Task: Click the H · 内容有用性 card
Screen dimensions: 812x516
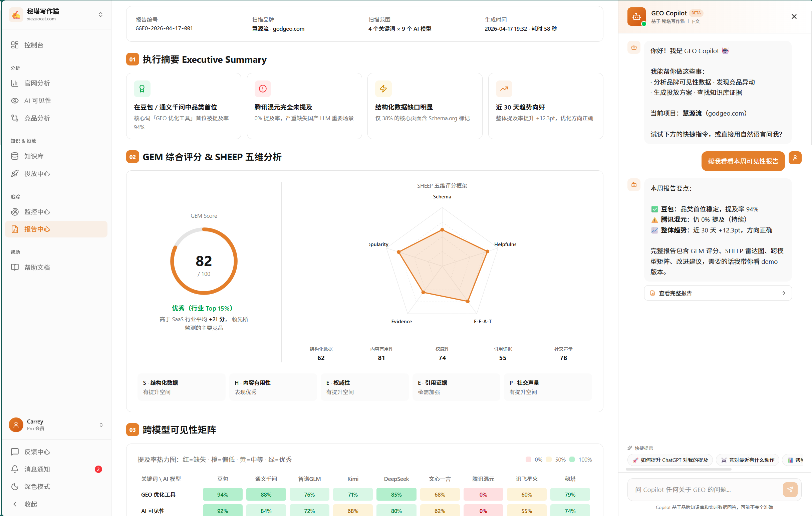Action: pyautogui.click(x=273, y=387)
